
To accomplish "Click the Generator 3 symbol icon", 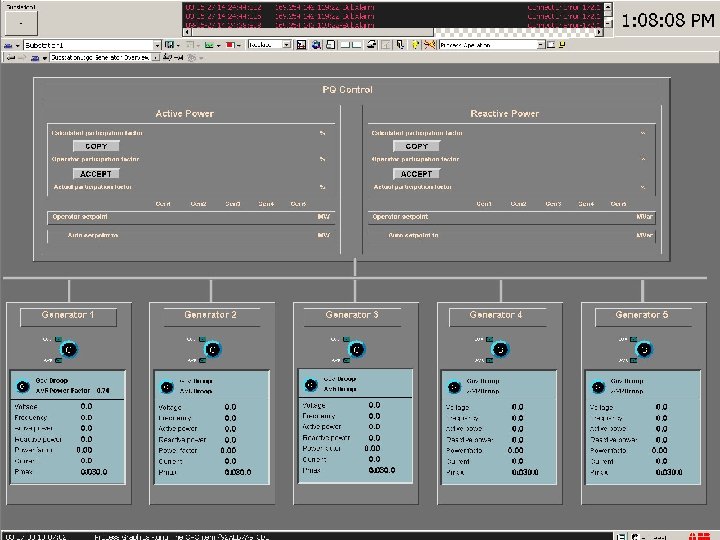I will click(356, 350).
